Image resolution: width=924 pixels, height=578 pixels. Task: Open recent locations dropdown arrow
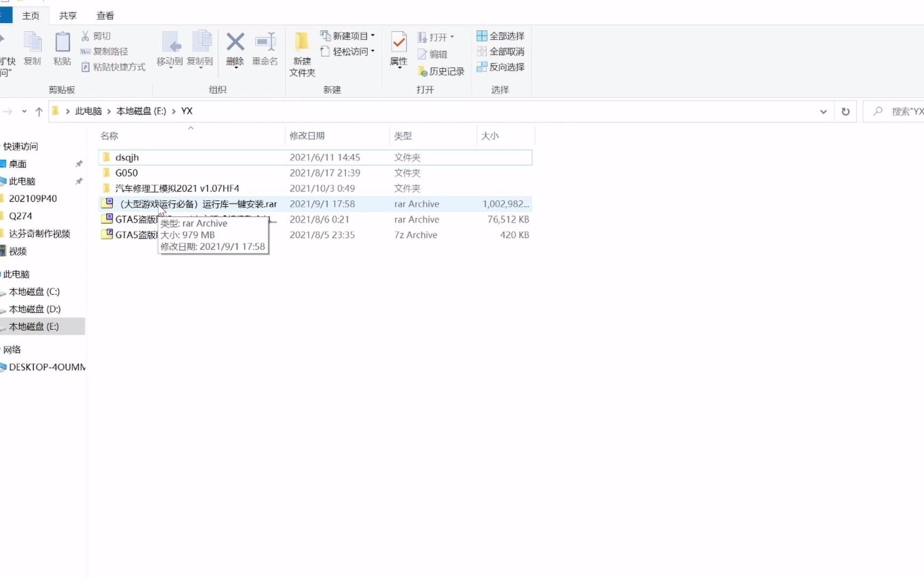(x=24, y=111)
